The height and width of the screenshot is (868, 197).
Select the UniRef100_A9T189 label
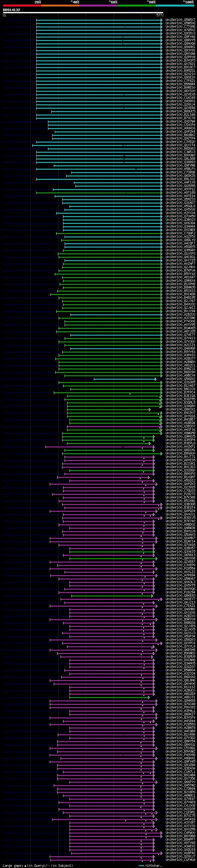(x=180, y=193)
